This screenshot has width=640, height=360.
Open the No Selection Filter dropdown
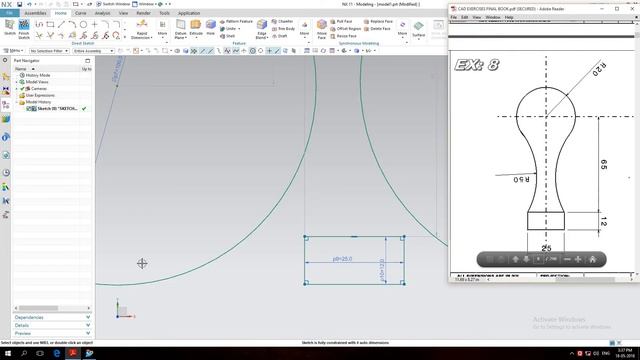point(49,51)
